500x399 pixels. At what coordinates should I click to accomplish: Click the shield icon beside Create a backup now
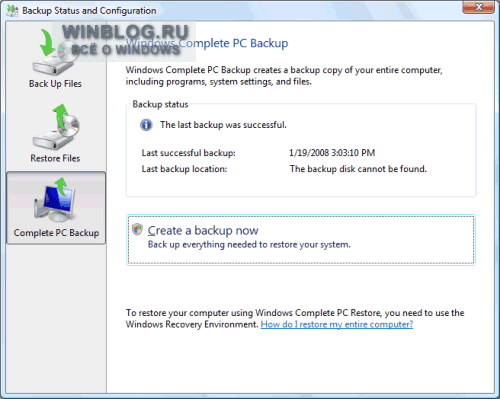(x=137, y=229)
